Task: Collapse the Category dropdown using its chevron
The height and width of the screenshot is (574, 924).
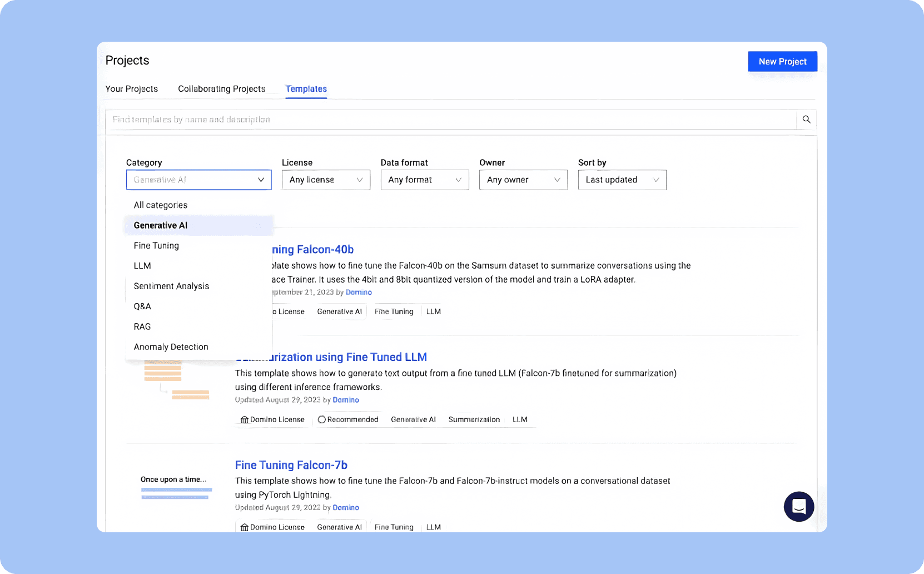Action: click(x=260, y=180)
